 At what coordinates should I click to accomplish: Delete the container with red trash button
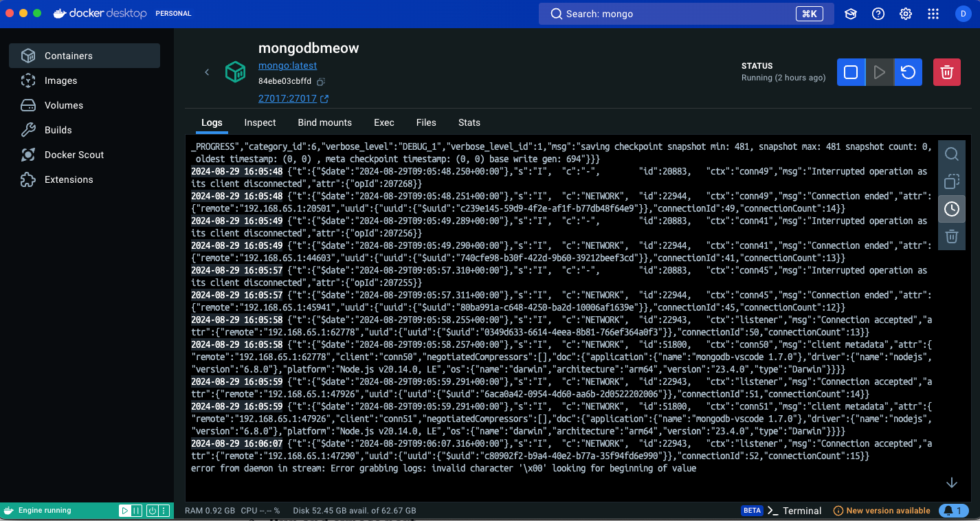click(946, 72)
